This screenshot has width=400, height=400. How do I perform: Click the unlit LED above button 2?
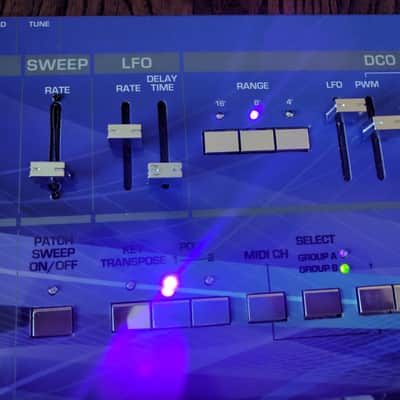(x=209, y=280)
